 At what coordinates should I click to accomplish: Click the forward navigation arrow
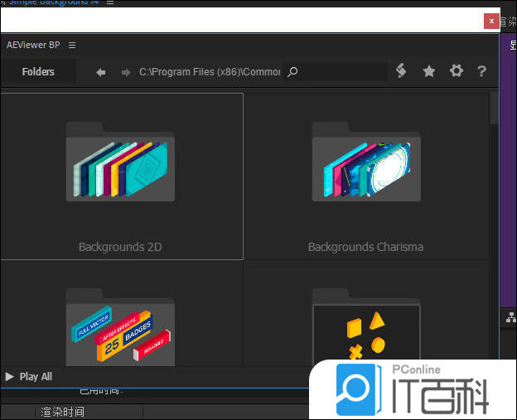coord(126,72)
